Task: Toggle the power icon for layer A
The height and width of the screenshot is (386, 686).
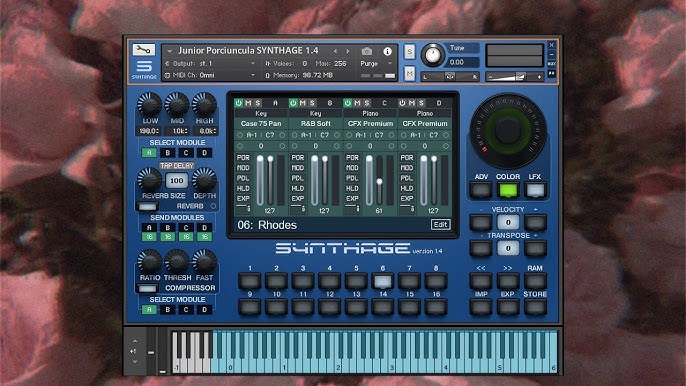Action: tap(238, 103)
